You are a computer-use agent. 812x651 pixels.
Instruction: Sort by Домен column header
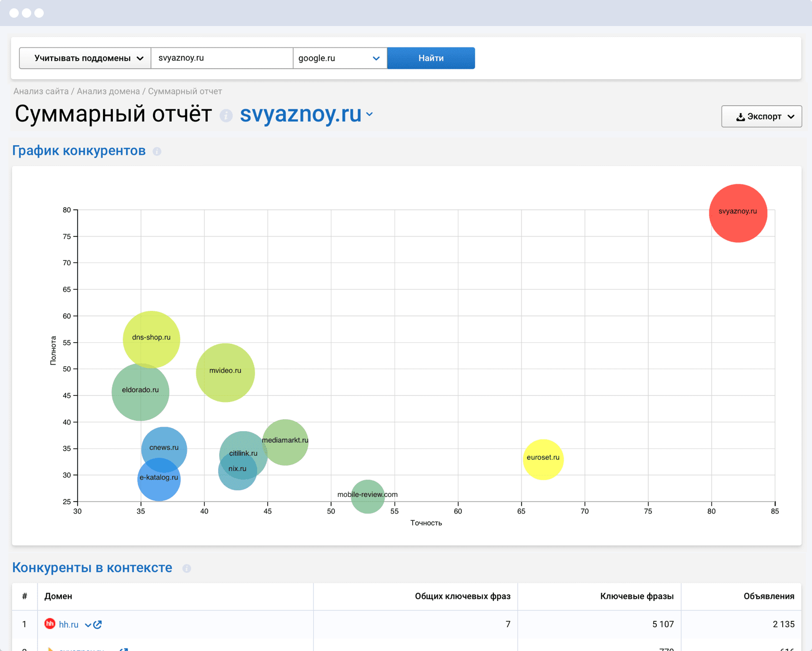coord(58,596)
